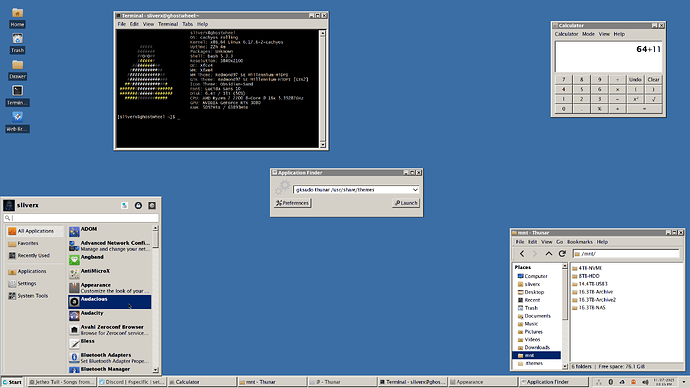Switch to the Discord taskbar window
Screen dimensions: 690x388
[131, 382]
